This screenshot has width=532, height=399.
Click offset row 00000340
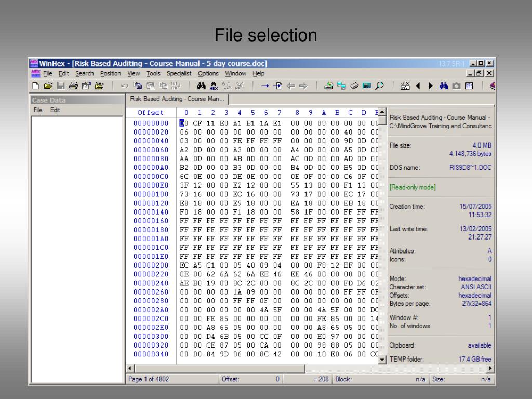[x=151, y=354]
